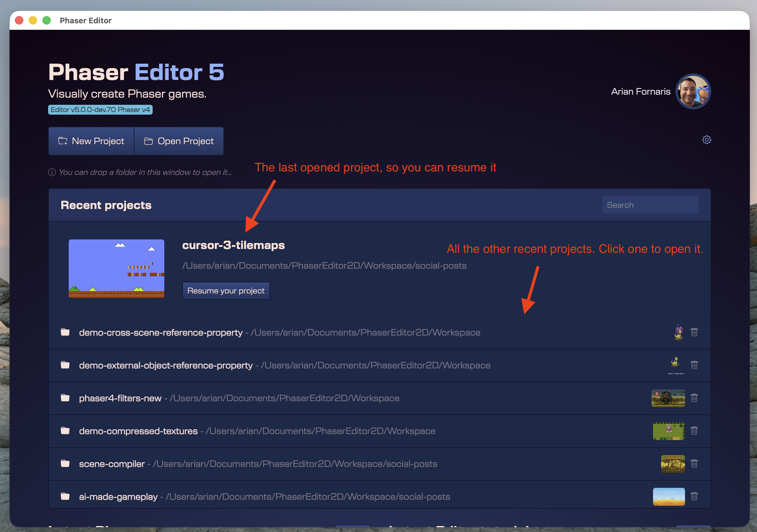Remove phaser4-filters-new with trash icon
Image resolution: width=757 pixels, height=532 pixels.
pos(694,398)
